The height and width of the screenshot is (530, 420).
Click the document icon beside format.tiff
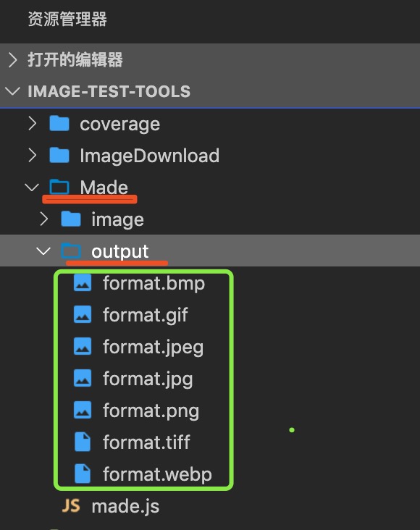pyautogui.click(x=83, y=442)
